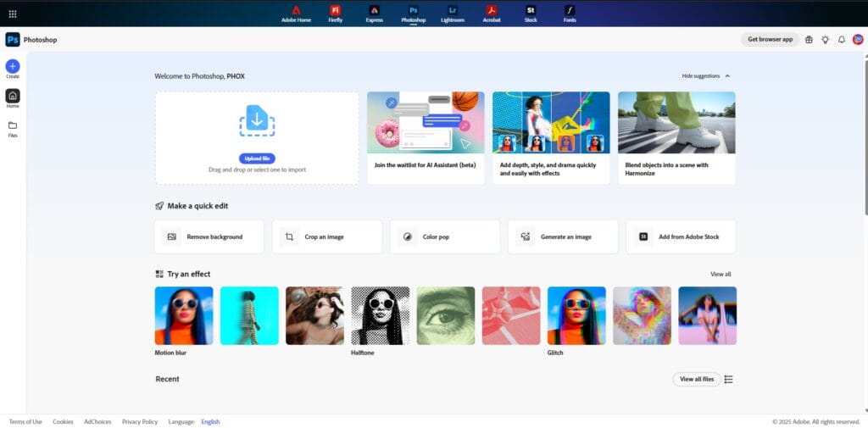Open the user profile avatar
Screen dimensions: 868x428
pos(858,39)
